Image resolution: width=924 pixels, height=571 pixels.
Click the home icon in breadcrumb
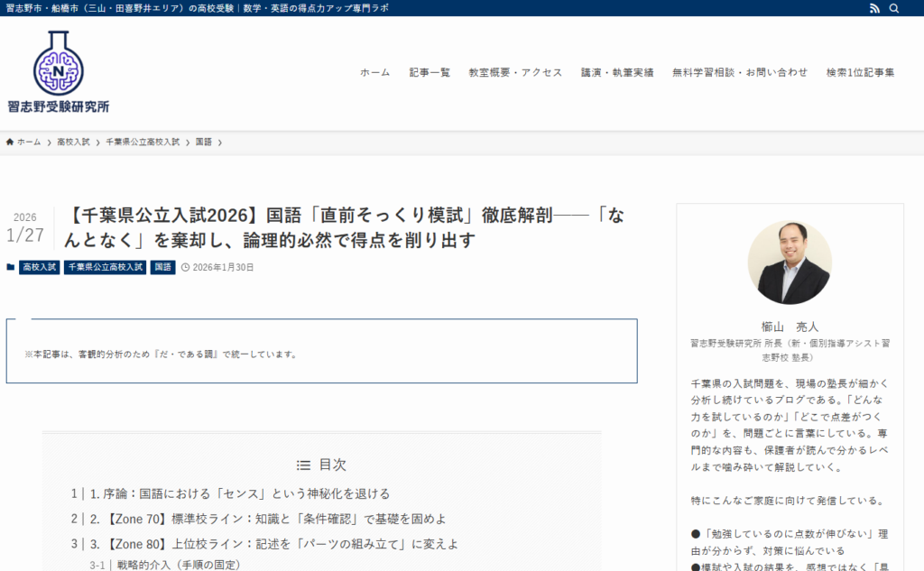[x=10, y=143]
